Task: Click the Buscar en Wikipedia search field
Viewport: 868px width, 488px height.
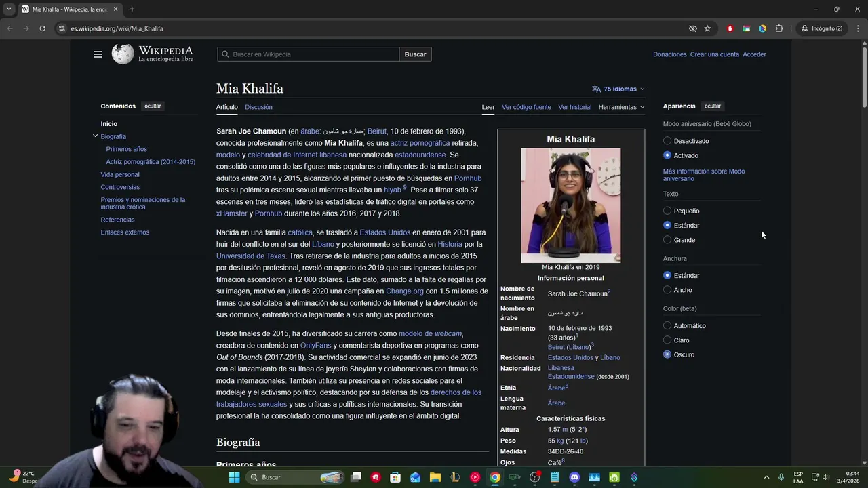Action: coord(309,54)
